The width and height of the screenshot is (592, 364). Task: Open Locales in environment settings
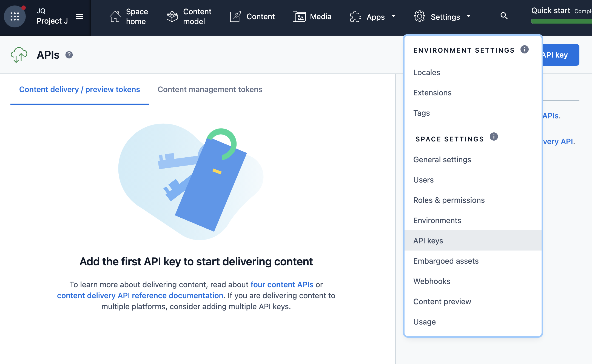426,72
